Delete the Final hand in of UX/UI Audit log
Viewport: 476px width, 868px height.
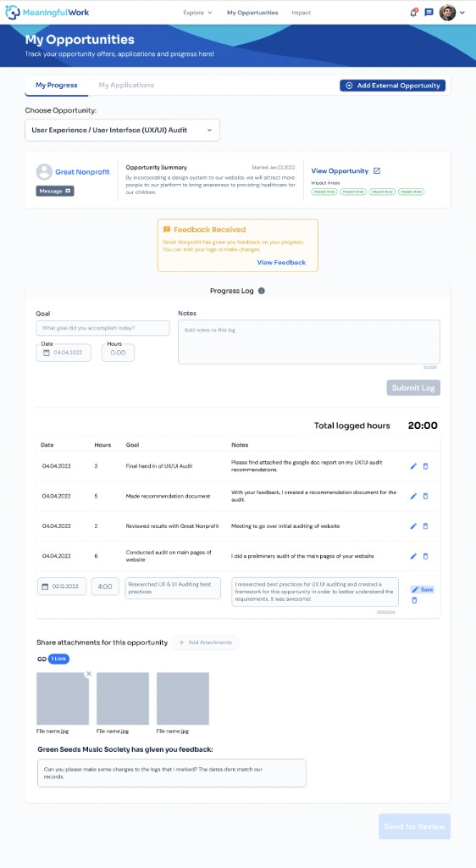[425, 466]
